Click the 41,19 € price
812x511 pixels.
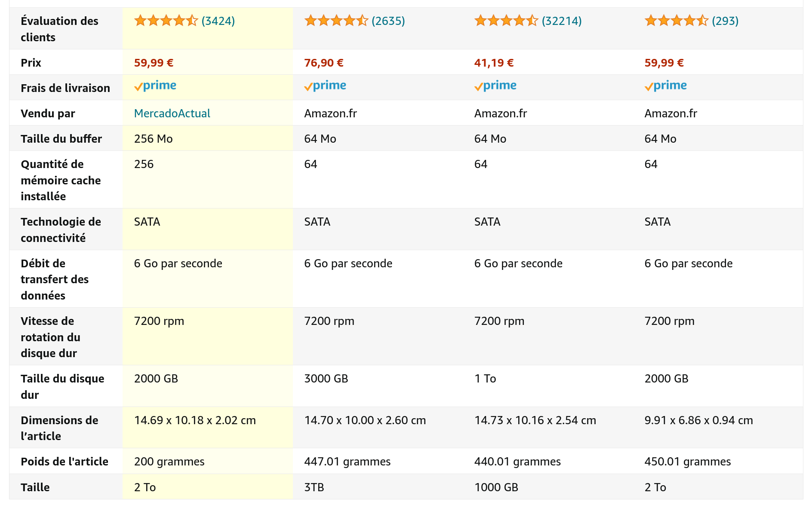(x=494, y=63)
